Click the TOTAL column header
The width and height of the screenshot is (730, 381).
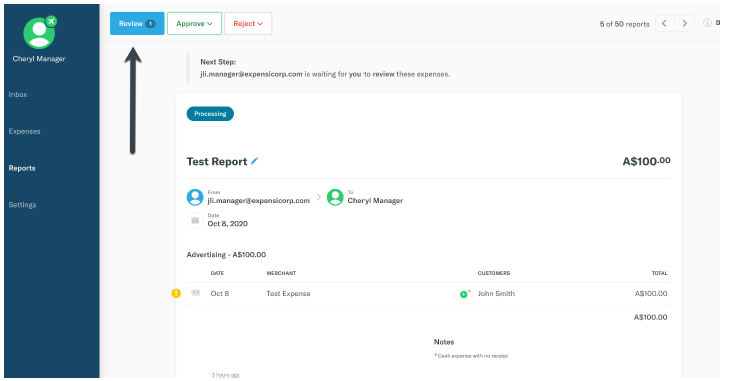[660, 273]
